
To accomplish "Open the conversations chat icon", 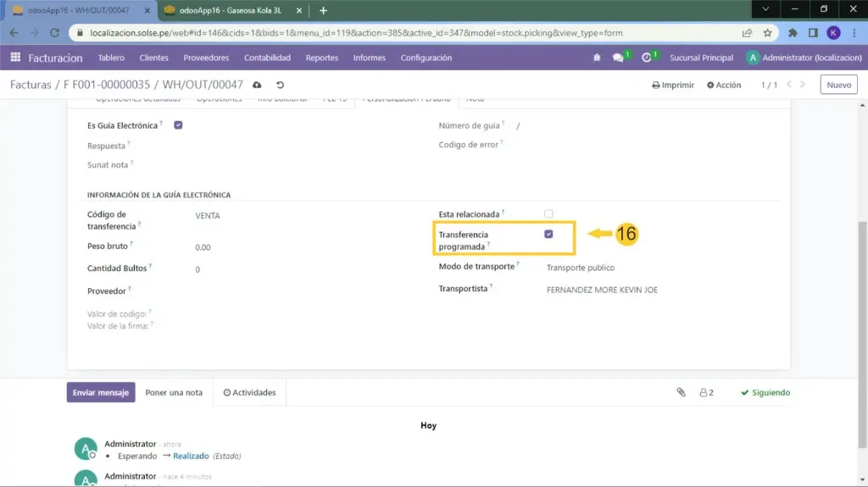I will pyautogui.click(x=619, y=58).
